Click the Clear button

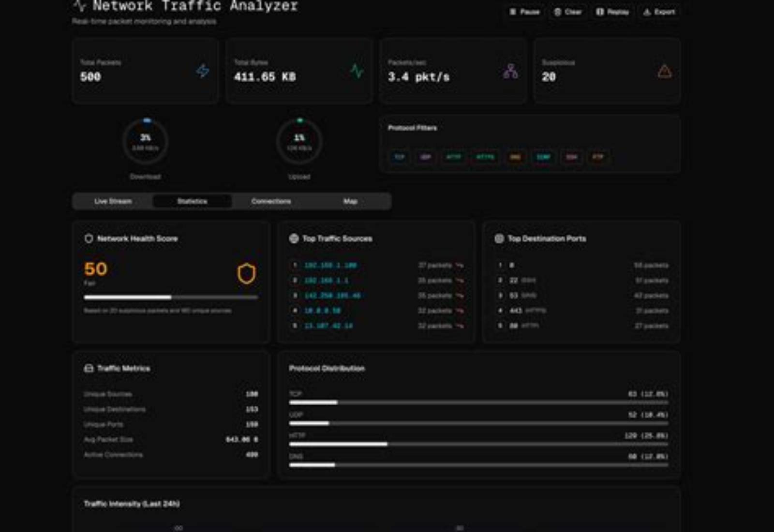tap(568, 12)
